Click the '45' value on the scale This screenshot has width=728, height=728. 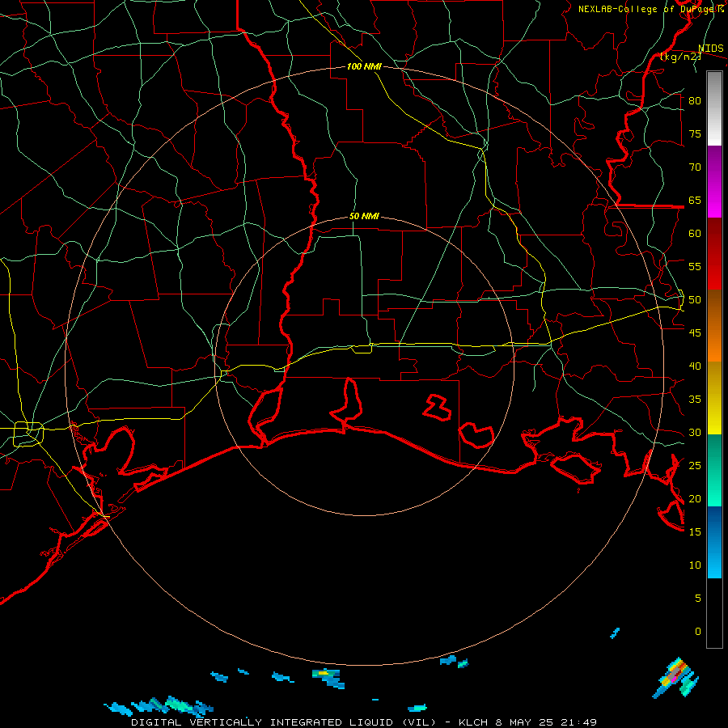pos(695,333)
